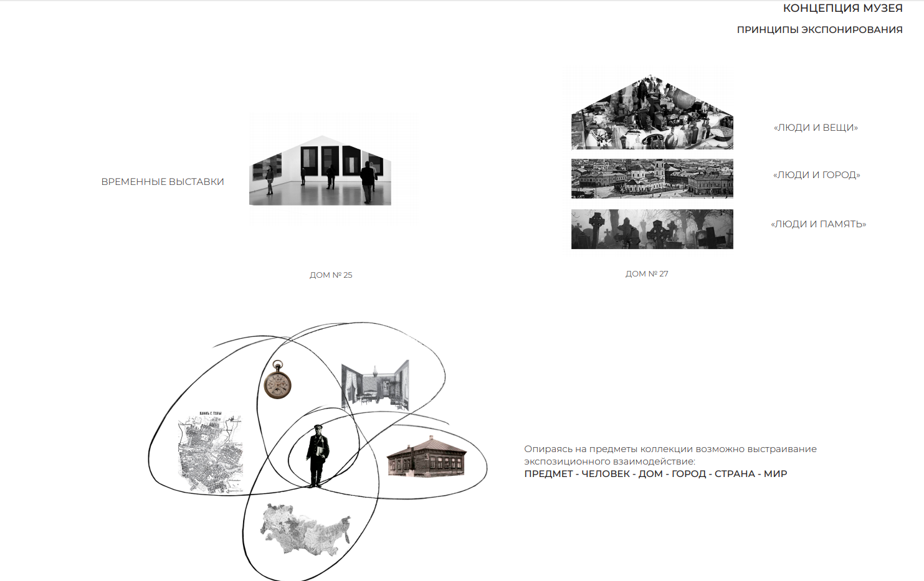Click the standing man in uniform
924x581 pixels.
(318, 456)
